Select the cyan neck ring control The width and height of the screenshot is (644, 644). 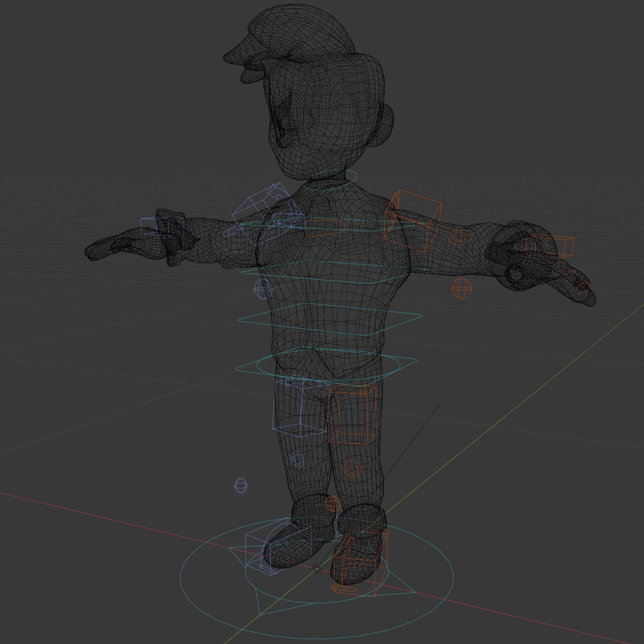pos(330,180)
